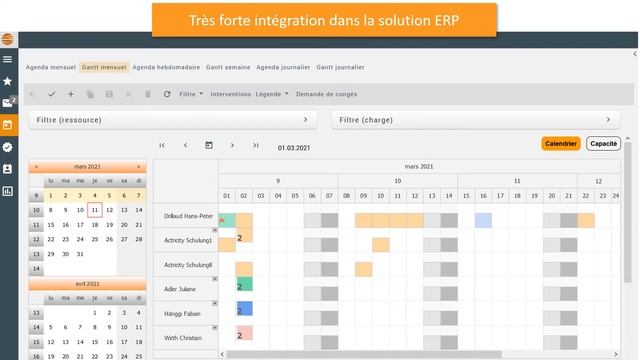Switch to Agenda journalier tab
This screenshot has width=640, height=360.
pyautogui.click(x=283, y=67)
